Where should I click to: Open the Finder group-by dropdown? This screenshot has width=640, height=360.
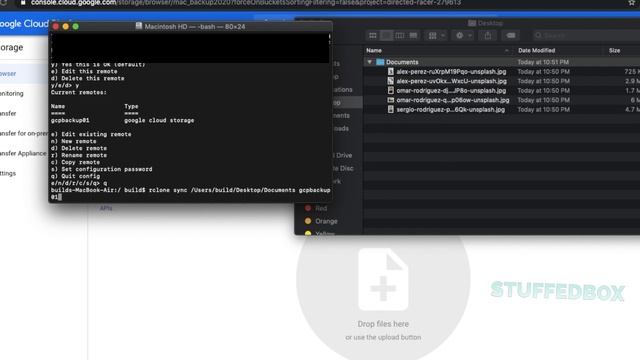[436, 36]
